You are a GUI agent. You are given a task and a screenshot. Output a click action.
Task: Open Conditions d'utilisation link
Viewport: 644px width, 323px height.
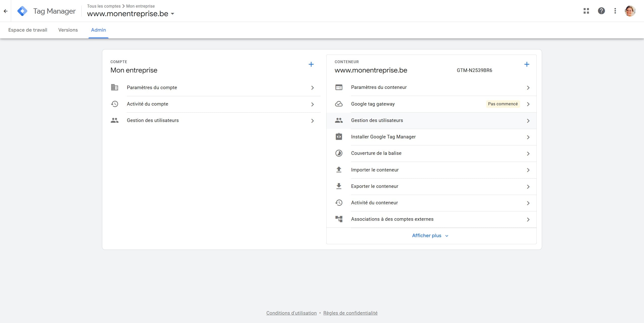tap(291, 313)
